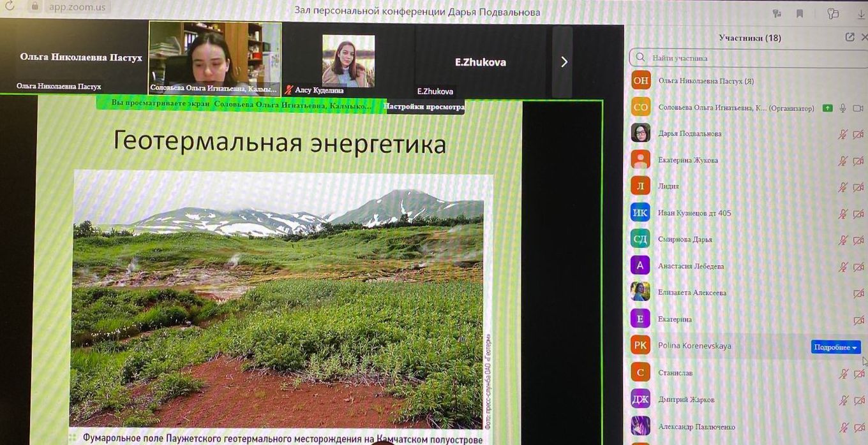Image resolution: width=868 pixels, height=445 pixels.
Task: Click the green screen-share icon in Соловьева's row
Action: coord(828,108)
